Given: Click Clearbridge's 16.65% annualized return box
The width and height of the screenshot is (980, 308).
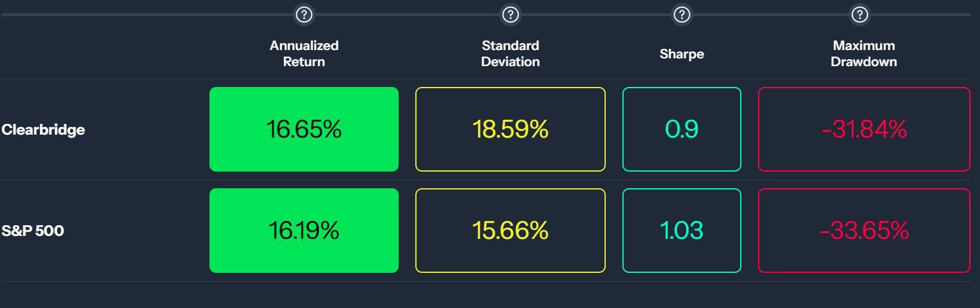Looking at the screenshot, I should click(x=304, y=129).
